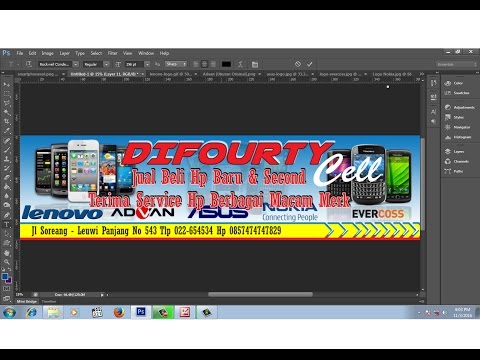Select the Rectangular Marquee tool
This screenshot has height=360, width=480.
point(7,94)
